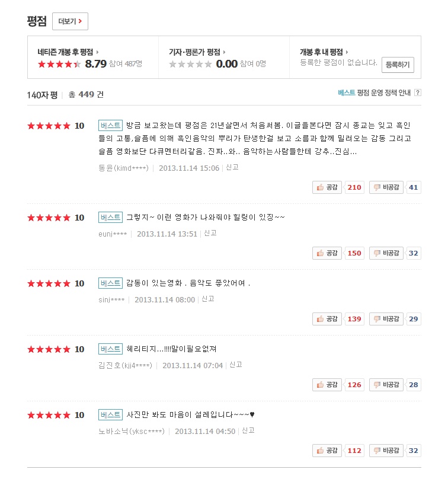Dislike eunj****'s review with 비공감
The image size is (448, 482).
[386, 253]
